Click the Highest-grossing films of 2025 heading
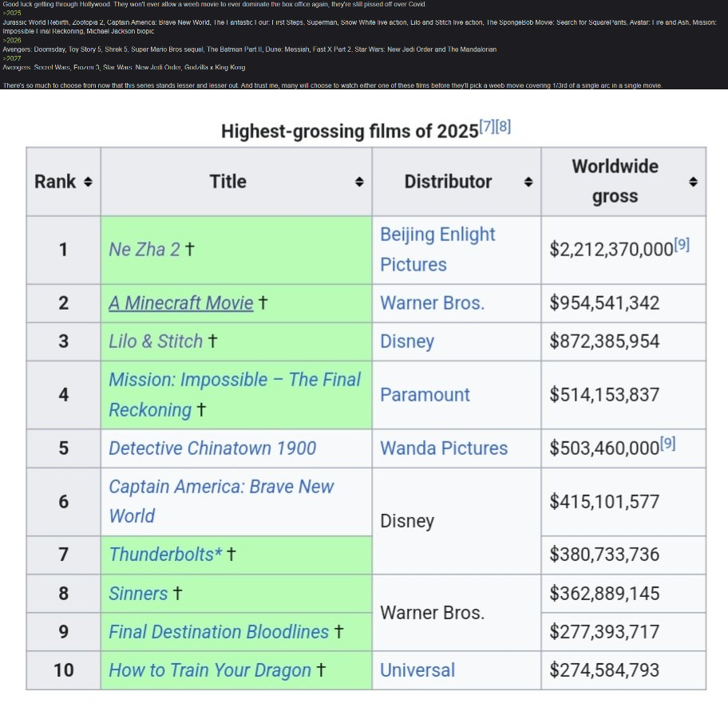 (x=350, y=132)
